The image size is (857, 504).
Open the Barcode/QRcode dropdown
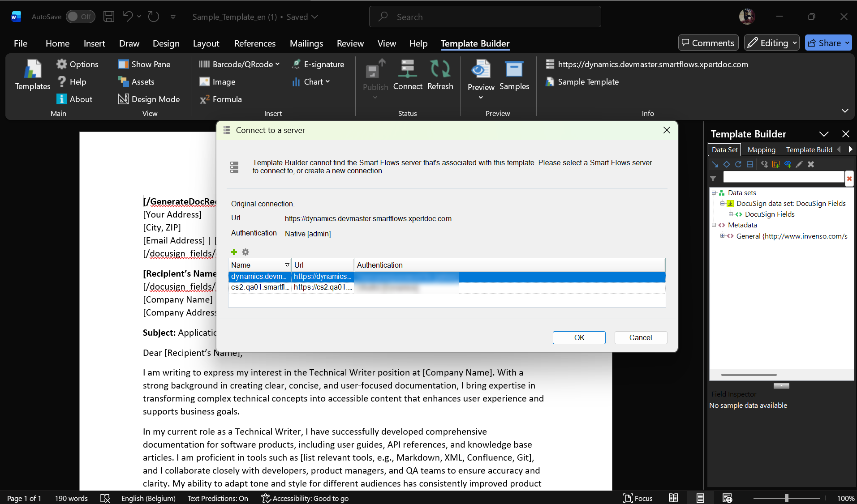click(240, 64)
